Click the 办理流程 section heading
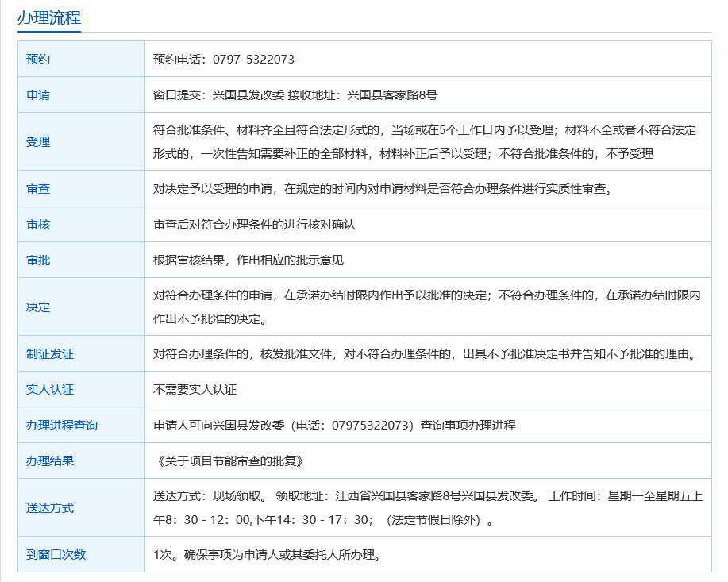The height and width of the screenshot is (582, 728). point(49,17)
